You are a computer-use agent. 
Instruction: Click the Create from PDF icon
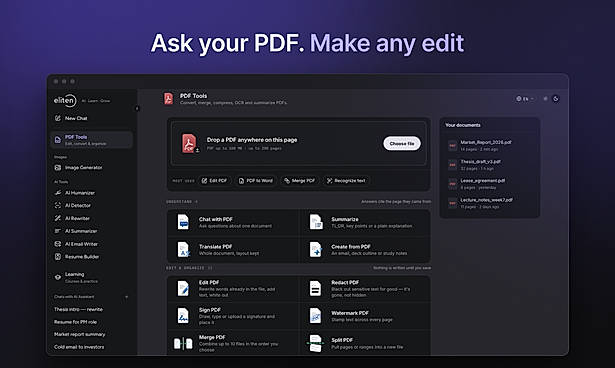click(316, 250)
